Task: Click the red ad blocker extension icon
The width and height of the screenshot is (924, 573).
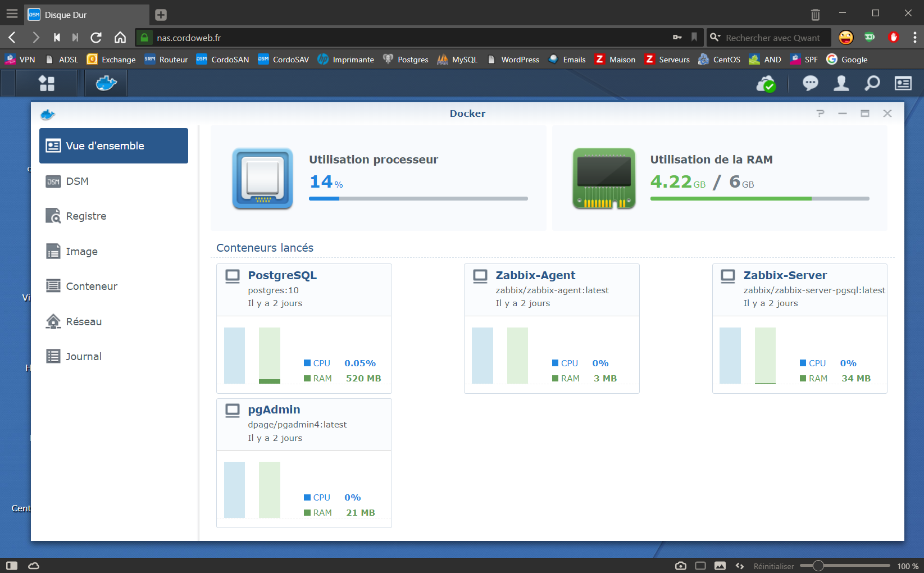Action: tap(894, 38)
